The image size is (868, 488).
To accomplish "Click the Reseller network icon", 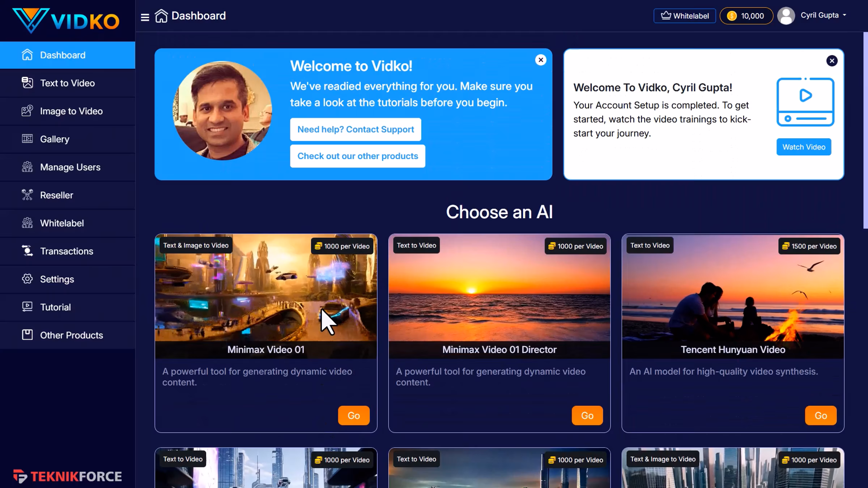I will pos(27,195).
